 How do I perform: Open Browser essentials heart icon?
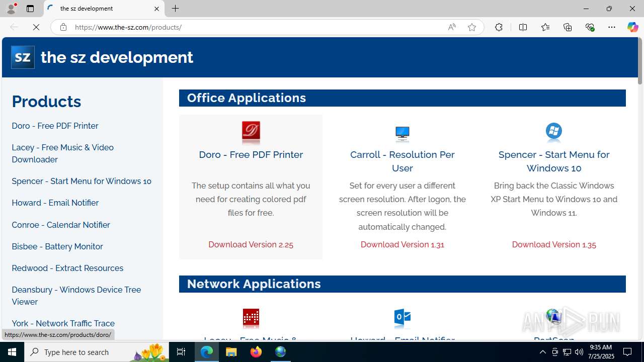pyautogui.click(x=590, y=27)
